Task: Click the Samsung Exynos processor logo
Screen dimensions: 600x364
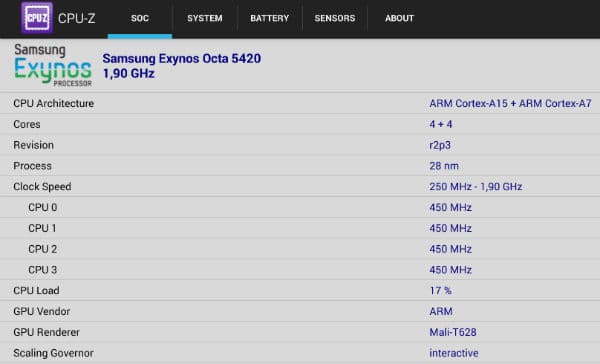Action: [x=53, y=65]
